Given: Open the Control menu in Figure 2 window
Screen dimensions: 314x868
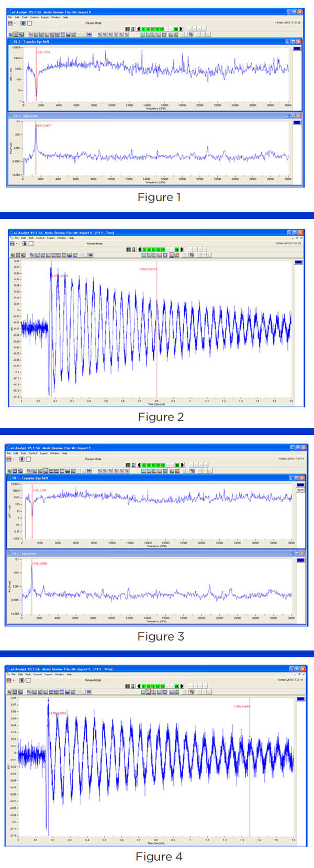Looking at the screenshot, I should pyautogui.click(x=40, y=238).
